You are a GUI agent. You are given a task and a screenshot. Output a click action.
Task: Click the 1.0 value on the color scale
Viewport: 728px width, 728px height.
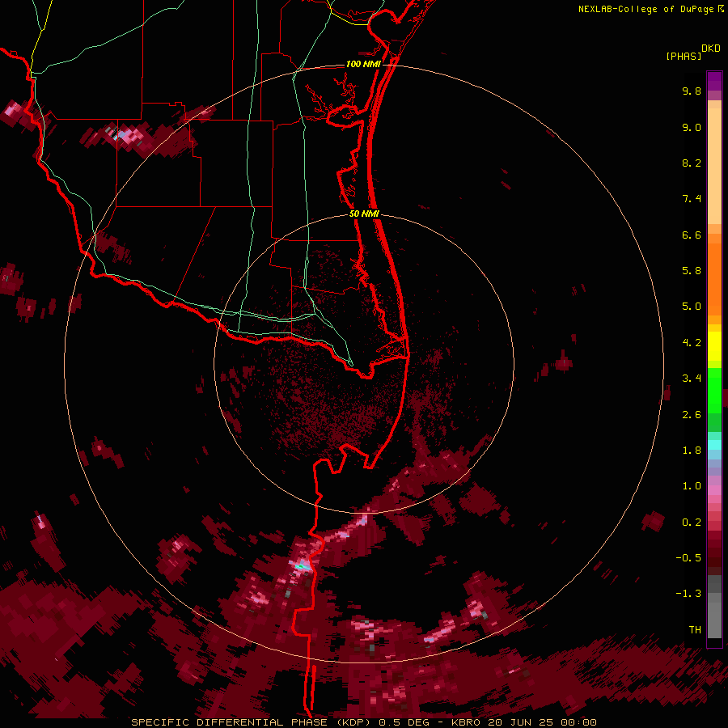[692, 486]
